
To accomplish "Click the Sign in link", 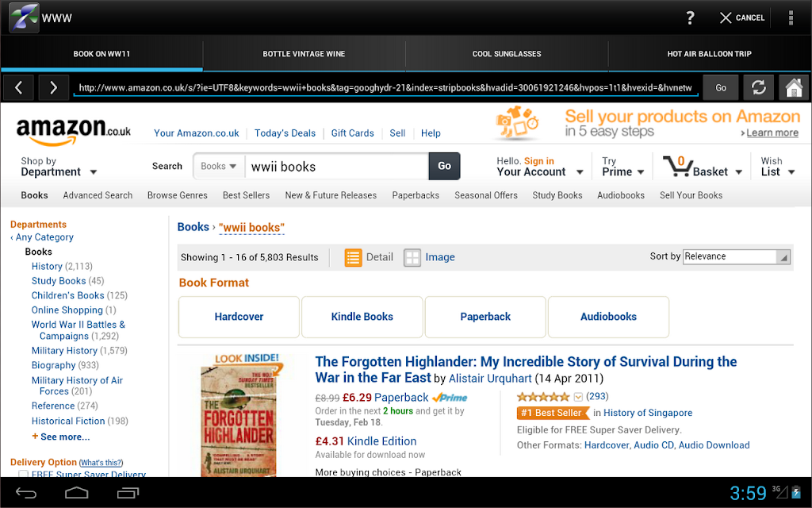I will [x=539, y=161].
